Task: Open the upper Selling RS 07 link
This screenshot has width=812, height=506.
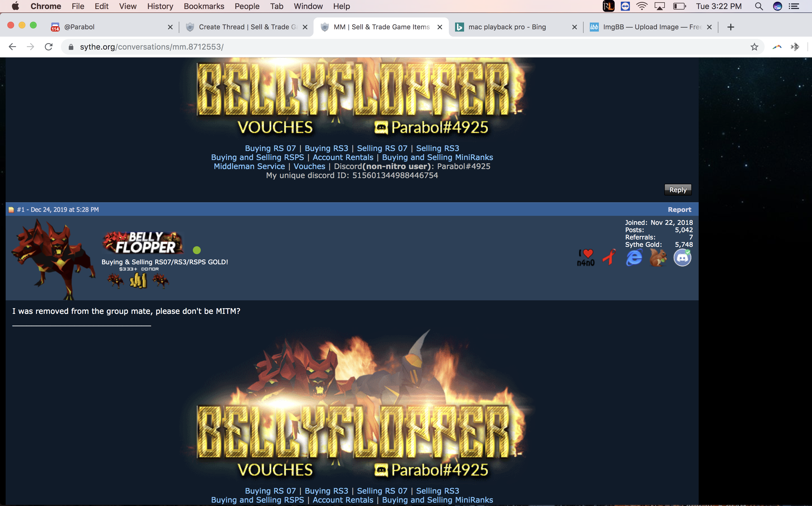Action: (x=382, y=148)
